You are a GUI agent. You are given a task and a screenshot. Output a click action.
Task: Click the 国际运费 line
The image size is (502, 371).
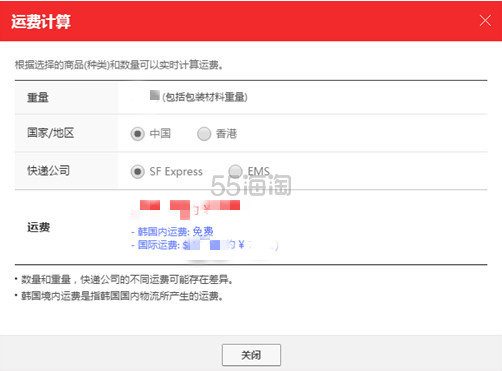(x=204, y=245)
